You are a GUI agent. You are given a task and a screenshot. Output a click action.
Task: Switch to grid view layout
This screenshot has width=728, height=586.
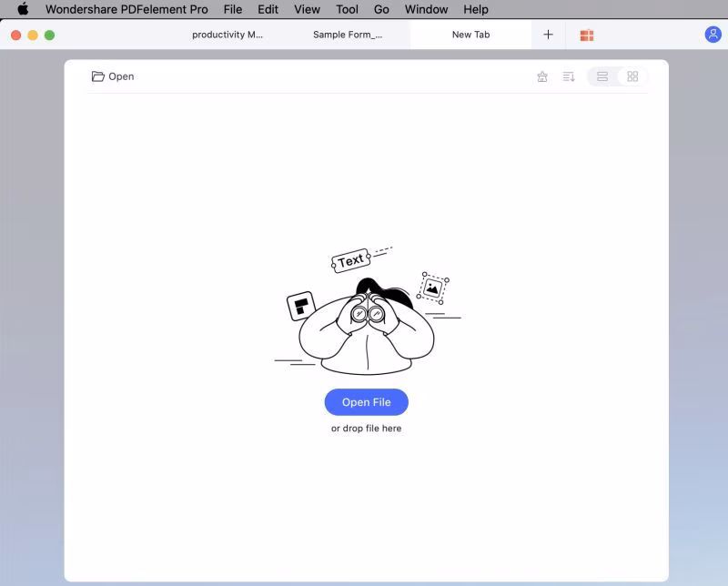pos(632,76)
